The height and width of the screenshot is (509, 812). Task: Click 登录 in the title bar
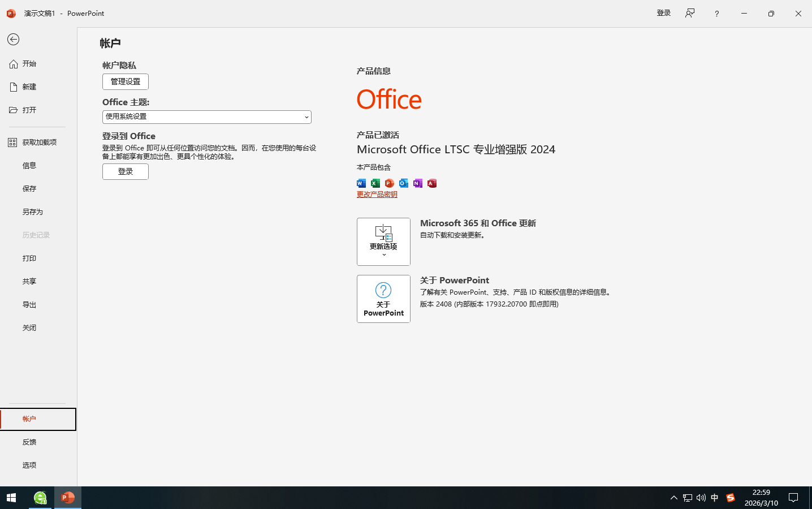tap(664, 13)
